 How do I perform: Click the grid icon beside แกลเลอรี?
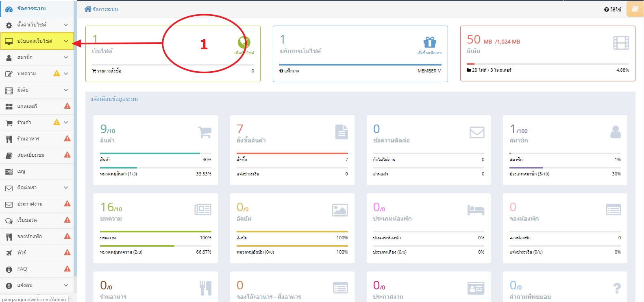(x=9, y=107)
